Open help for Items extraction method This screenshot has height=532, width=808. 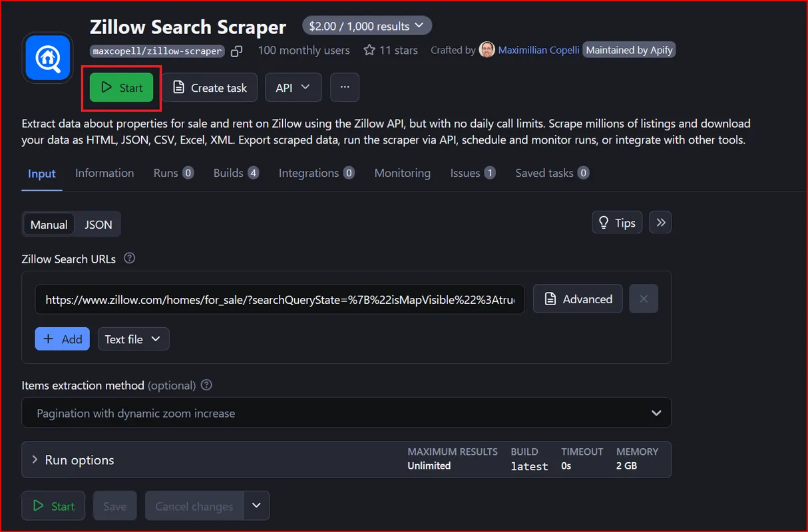pos(207,385)
